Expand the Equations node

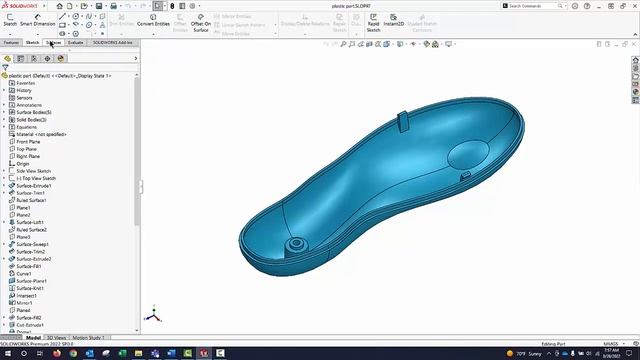tap(4, 127)
